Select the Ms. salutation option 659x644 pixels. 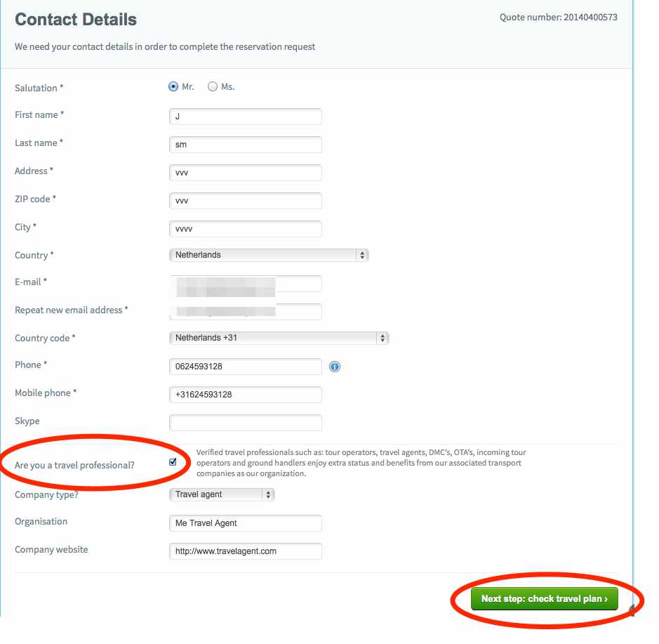213,86
